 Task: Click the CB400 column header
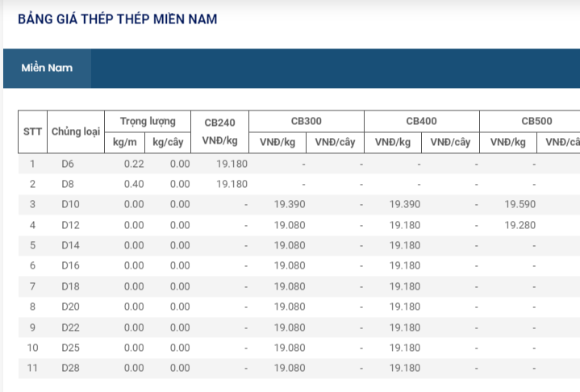[x=422, y=121]
